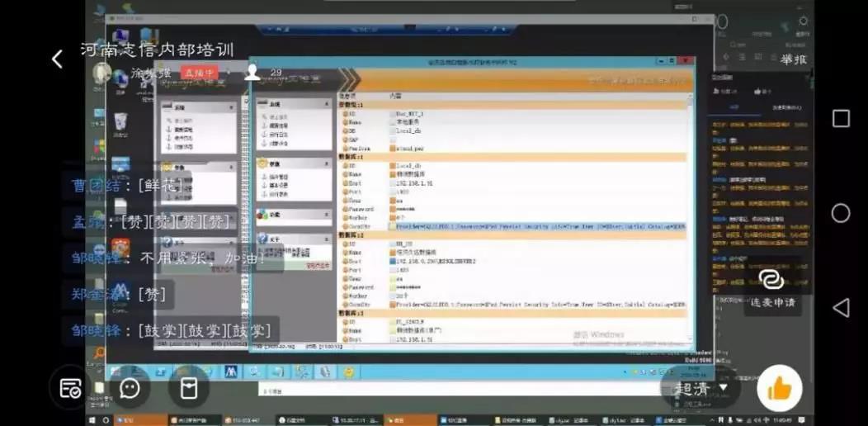The height and width of the screenshot is (426, 868).
Task: Tap the [鼓掌][鼓掌][鼓掌] chat message
Action: click(x=170, y=330)
